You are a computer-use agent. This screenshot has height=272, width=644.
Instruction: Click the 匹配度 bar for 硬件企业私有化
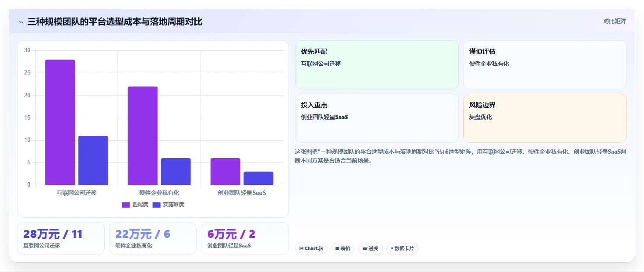tap(143, 136)
